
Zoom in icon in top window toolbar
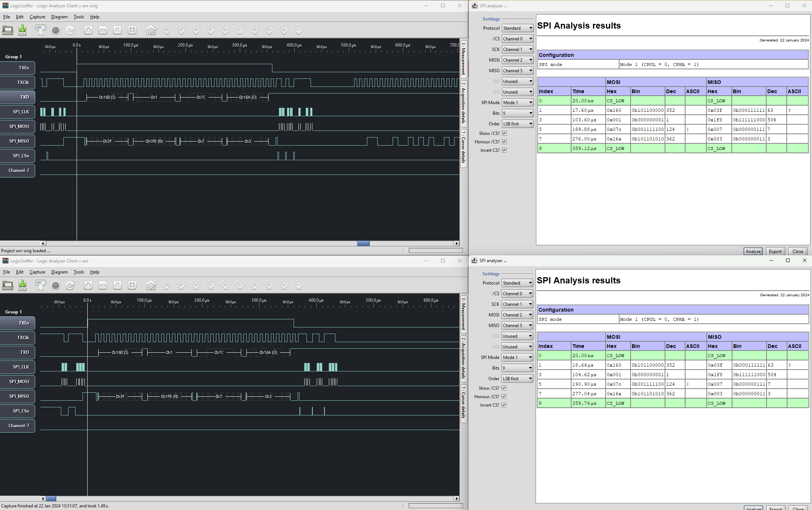88,30
